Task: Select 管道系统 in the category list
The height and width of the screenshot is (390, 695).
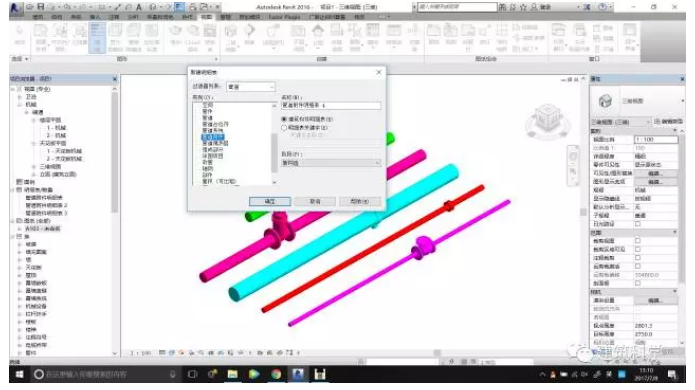Action: tap(212, 131)
